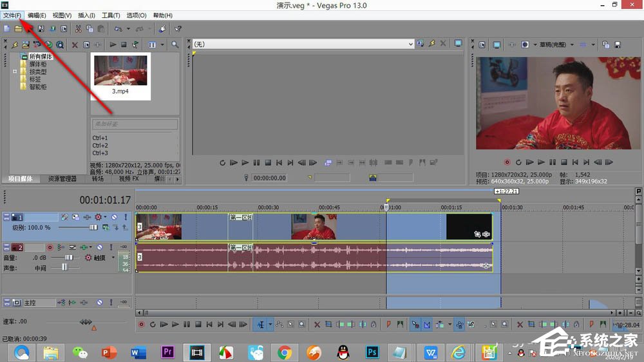Image resolution: width=644 pixels, height=362 pixels.
Task: Click the undo arrow toolbar icon
Action: tap(118, 29)
